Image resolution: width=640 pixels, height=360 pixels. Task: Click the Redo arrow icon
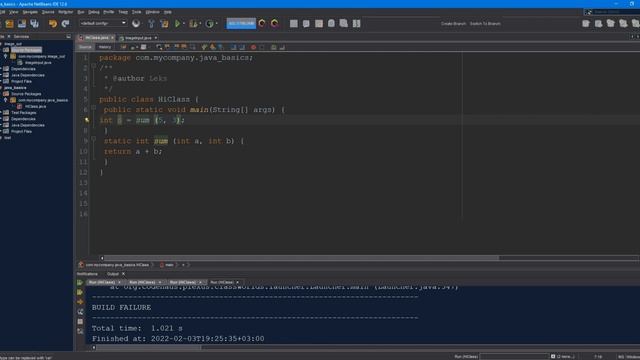click(x=65, y=24)
